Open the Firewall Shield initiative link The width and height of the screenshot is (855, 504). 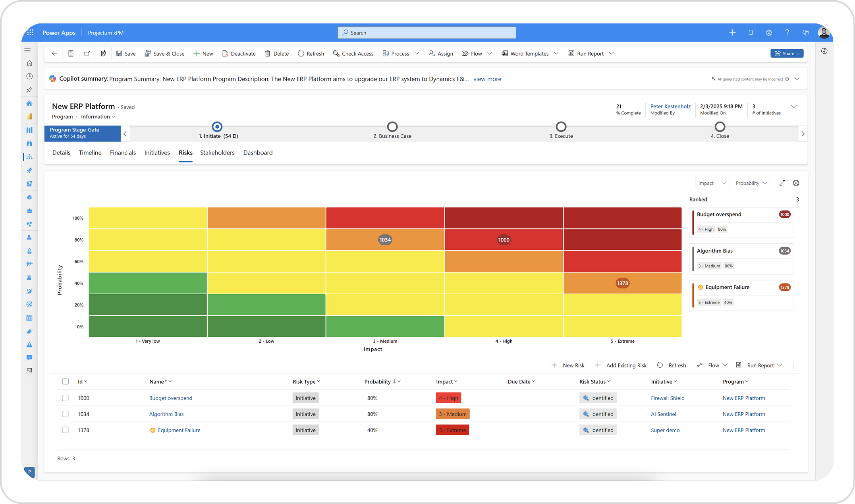point(668,398)
